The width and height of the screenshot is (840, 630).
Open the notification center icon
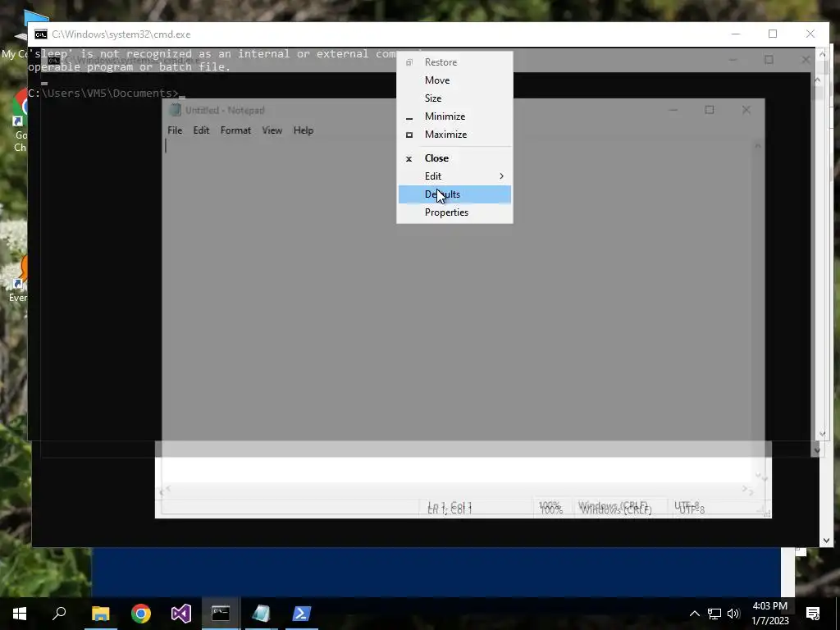(x=813, y=614)
